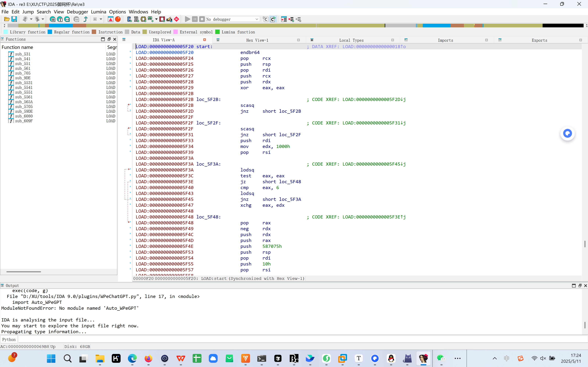Screen dimensions: 588x367
Task: Open the breakpoint list toolbar icon
Action: click(x=284, y=19)
